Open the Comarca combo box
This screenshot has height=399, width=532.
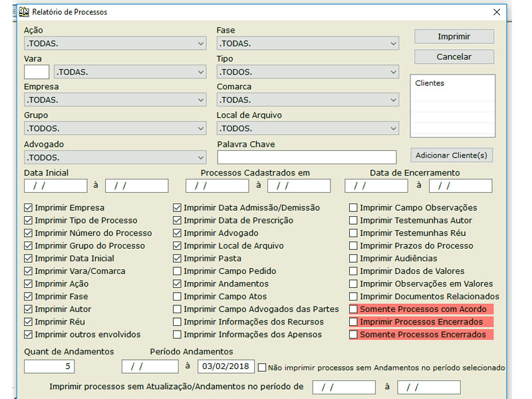tap(394, 100)
